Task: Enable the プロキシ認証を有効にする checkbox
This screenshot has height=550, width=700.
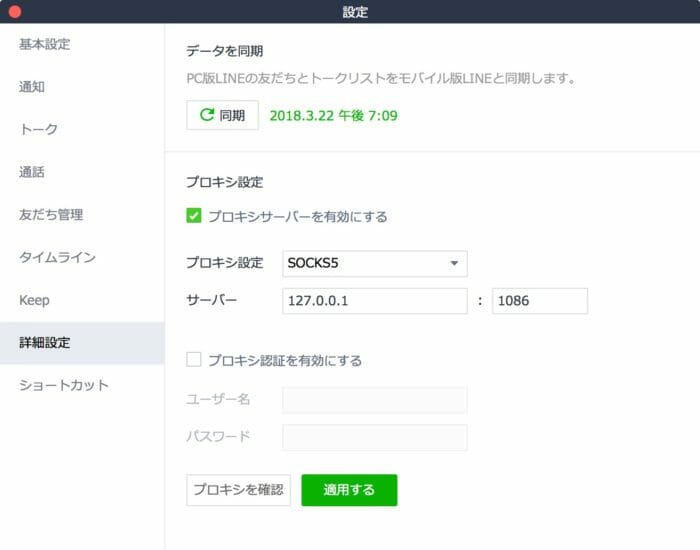Action: [x=194, y=359]
